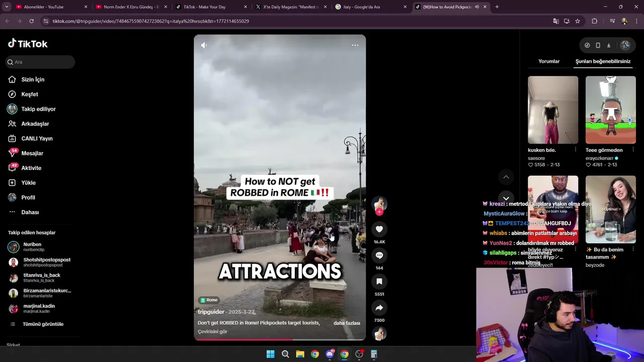The height and width of the screenshot is (362, 644).
Task: Go to next video with down chevron
Action: pos(506,199)
